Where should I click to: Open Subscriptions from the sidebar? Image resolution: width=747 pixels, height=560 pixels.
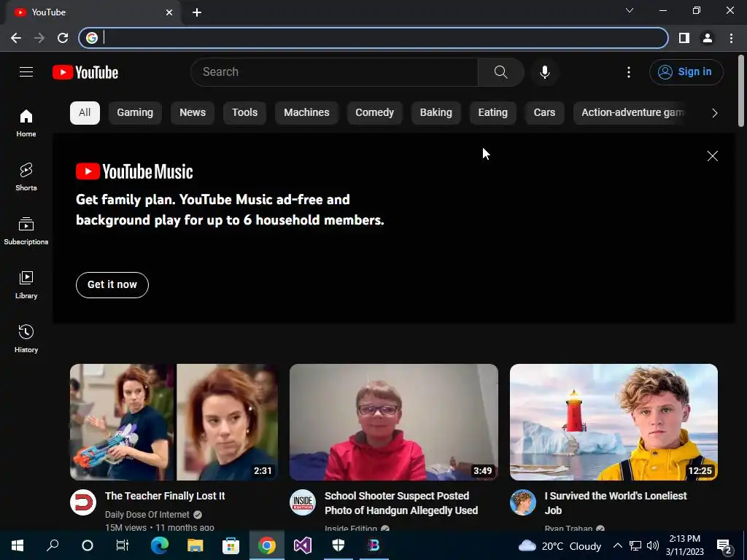coord(26,231)
